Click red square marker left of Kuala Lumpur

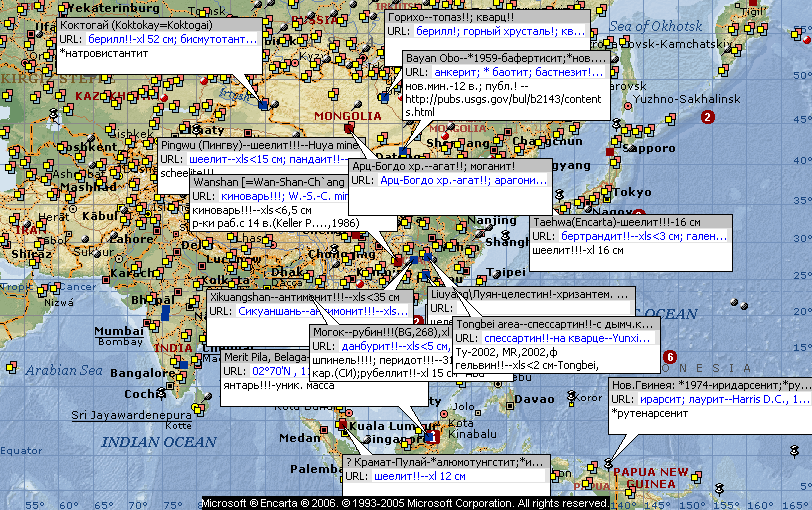pyautogui.click(x=342, y=425)
